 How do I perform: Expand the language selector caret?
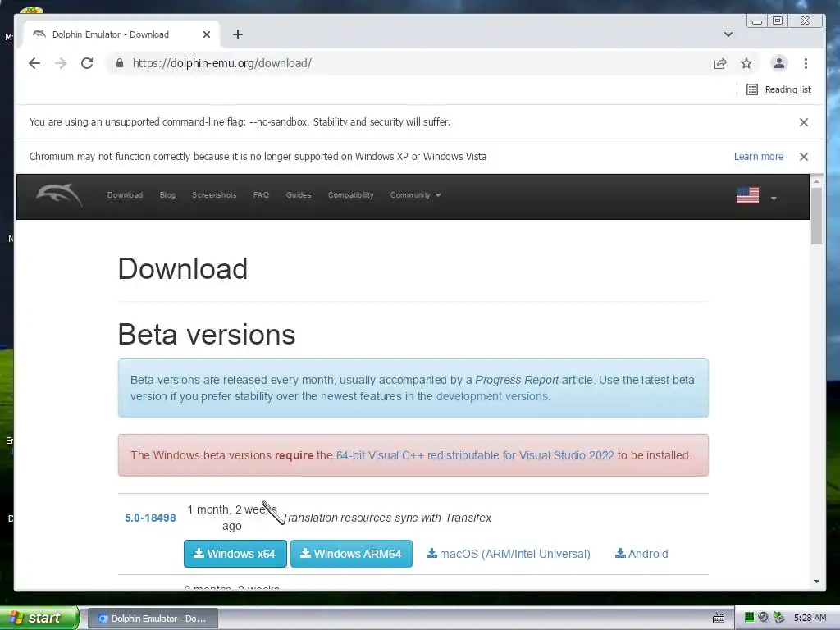point(774,199)
